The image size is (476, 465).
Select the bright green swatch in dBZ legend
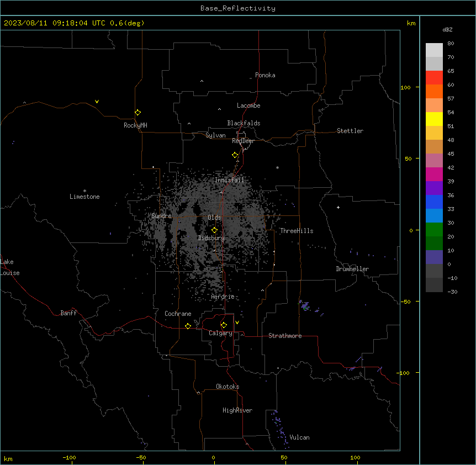tap(434, 230)
